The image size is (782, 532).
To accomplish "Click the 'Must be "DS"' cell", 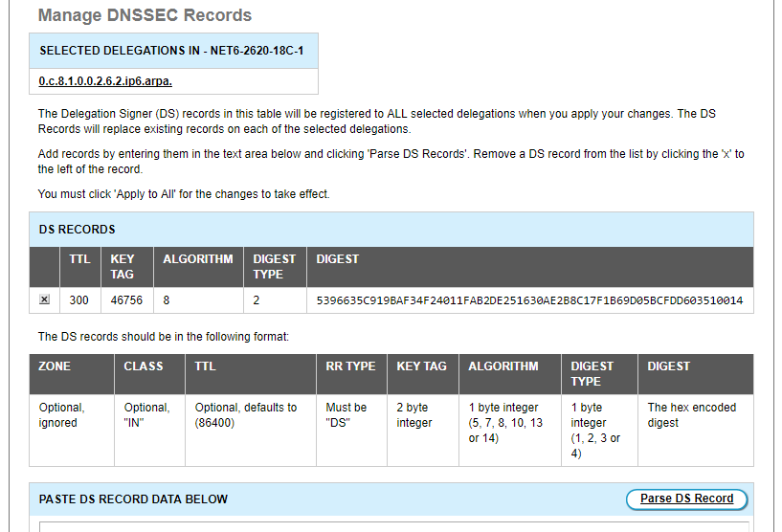I will coord(351,431).
